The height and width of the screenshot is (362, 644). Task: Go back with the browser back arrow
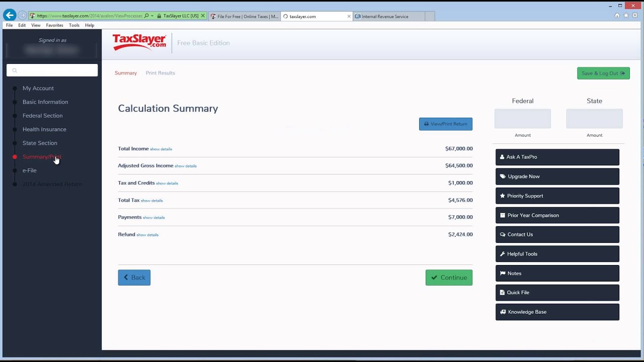pos(10,16)
